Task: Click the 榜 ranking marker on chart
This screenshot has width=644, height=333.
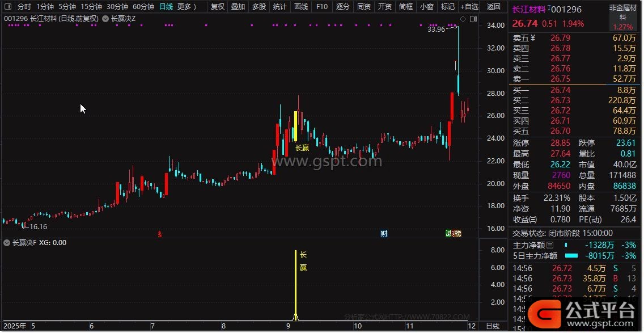Action: click(x=457, y=234)
